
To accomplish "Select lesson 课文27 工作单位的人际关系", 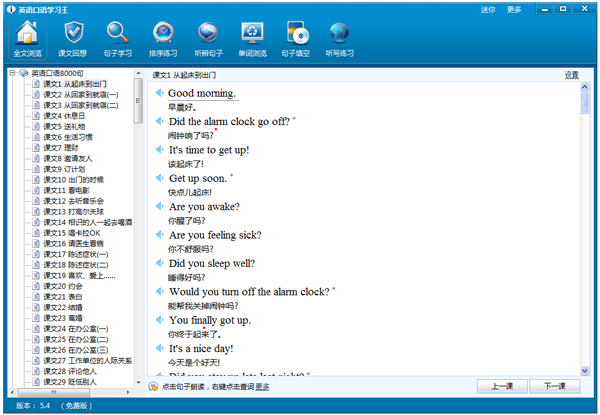I will point(87,361).
